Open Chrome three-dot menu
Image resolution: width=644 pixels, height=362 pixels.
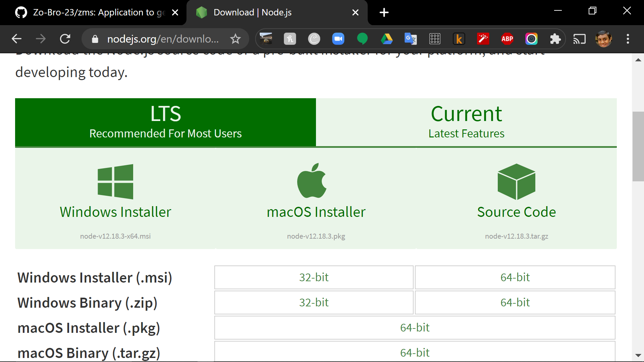coord(628,39)
